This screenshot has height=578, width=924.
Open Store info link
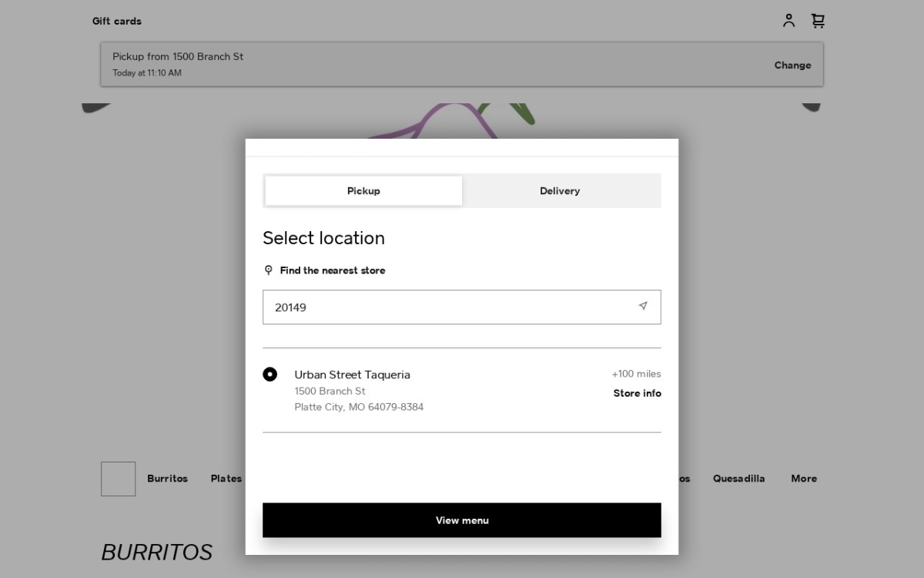click(638, 393)
